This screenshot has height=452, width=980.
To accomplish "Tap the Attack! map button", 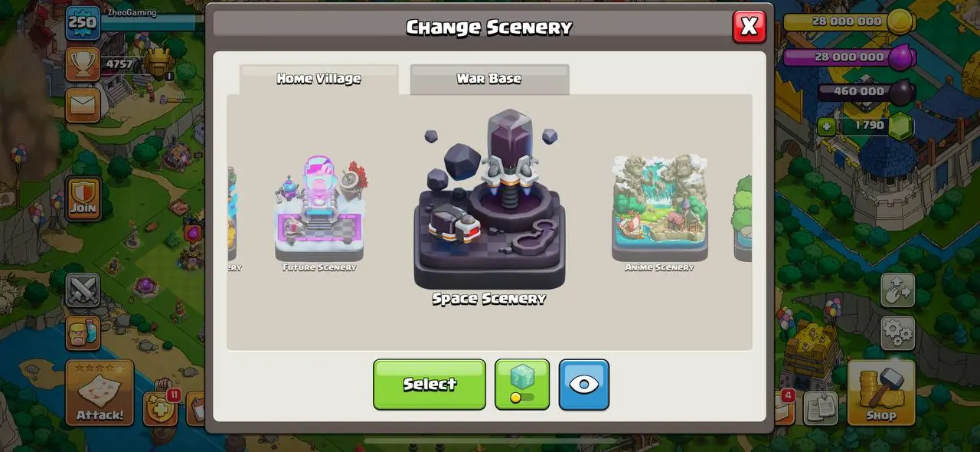I will point(100,393).
